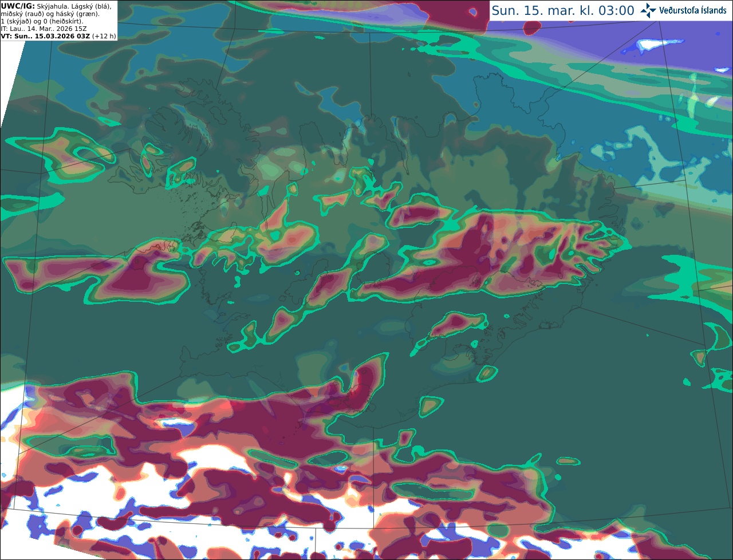Click the 'UWC/IG: Skýjahula. Lágský (blá),' legend line
This screenshot has height=560, width=733.
coord(56,6)
